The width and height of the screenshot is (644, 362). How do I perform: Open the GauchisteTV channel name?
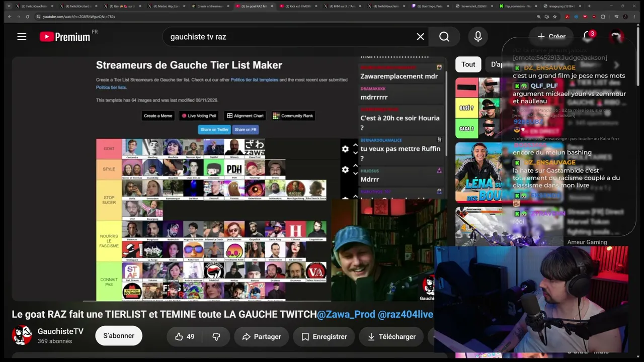point(60,331)
